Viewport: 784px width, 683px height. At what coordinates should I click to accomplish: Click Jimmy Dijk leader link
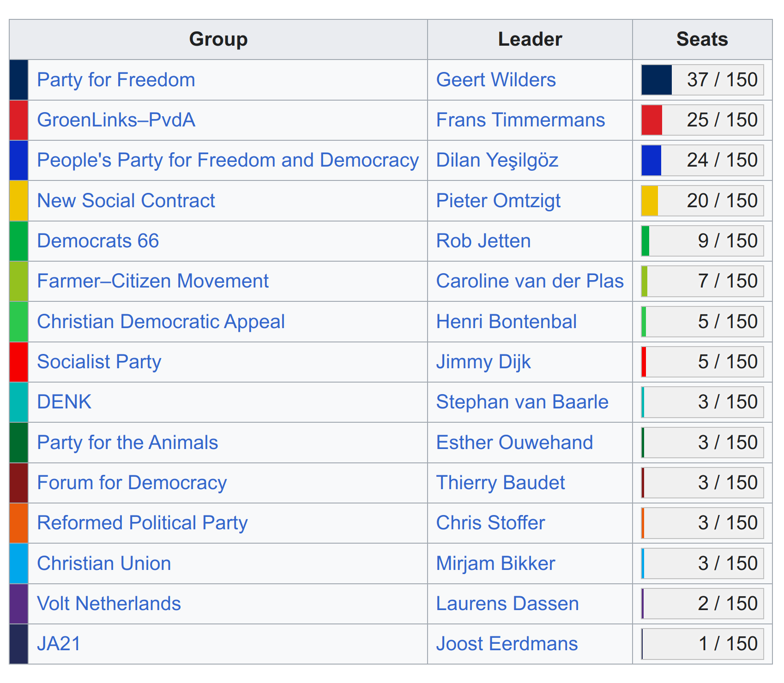click(483, 362)
